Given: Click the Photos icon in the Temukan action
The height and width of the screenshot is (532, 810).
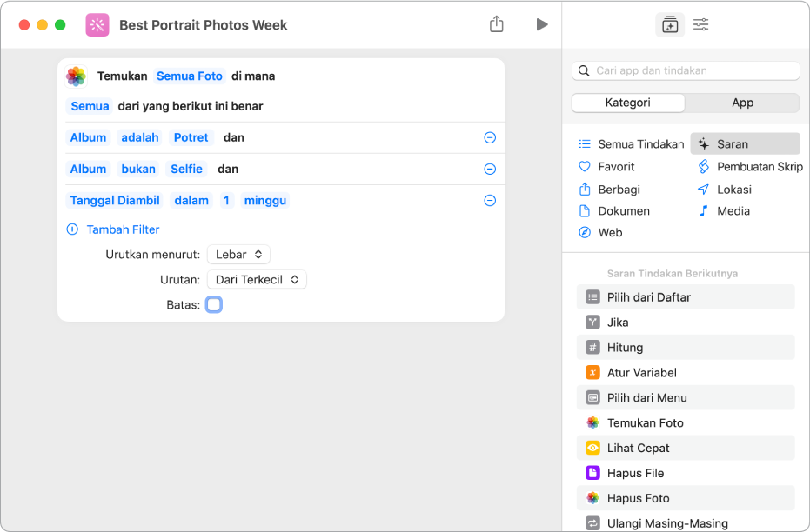Looking at the screenshot, I should click(77, 76).
